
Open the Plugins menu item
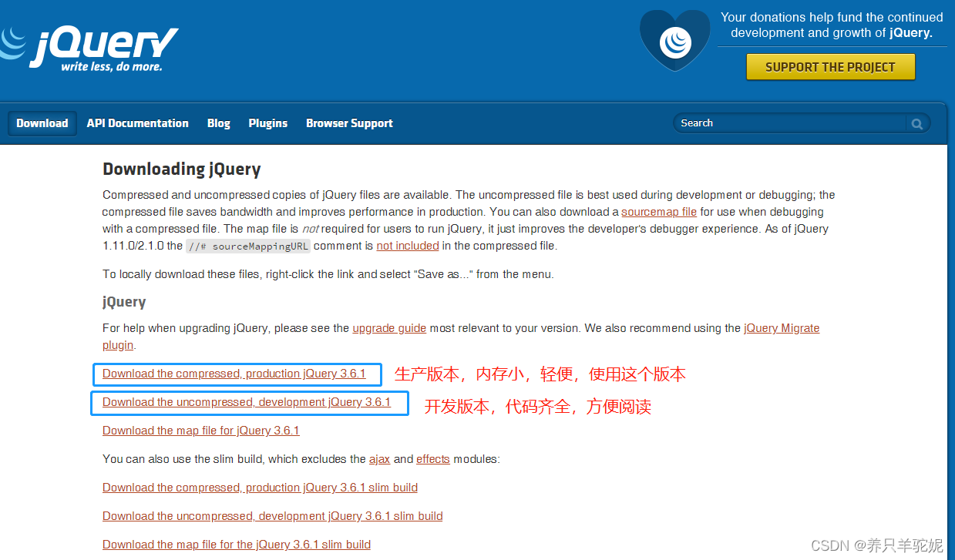(x=267, y=123)
